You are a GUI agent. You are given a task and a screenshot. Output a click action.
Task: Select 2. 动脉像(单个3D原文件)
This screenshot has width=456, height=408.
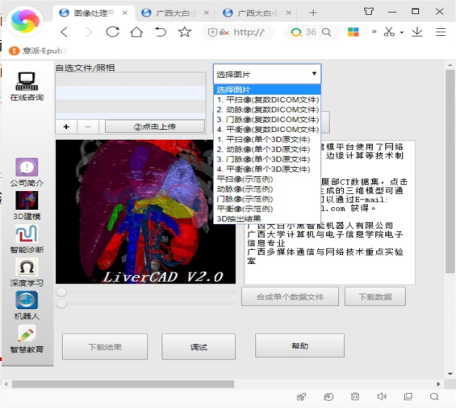click(x=267, y=149)
